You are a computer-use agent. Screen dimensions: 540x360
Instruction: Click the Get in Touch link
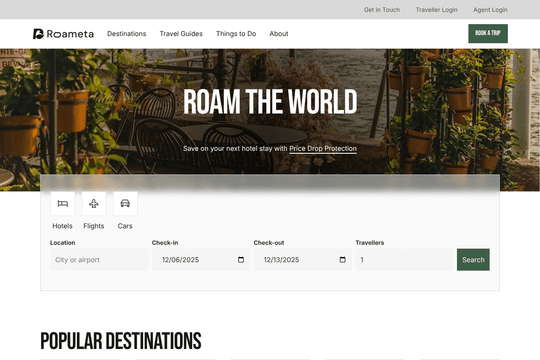click(x=382, y=10)
